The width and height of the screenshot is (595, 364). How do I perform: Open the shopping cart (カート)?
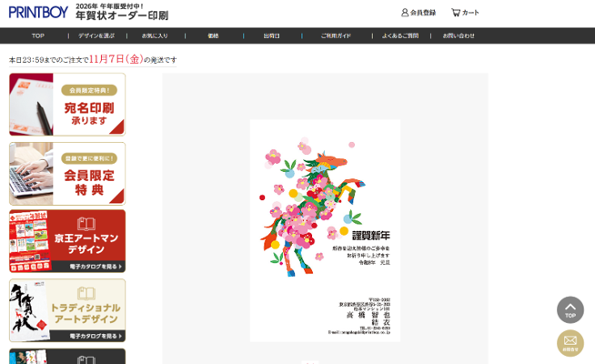(465, 13)
